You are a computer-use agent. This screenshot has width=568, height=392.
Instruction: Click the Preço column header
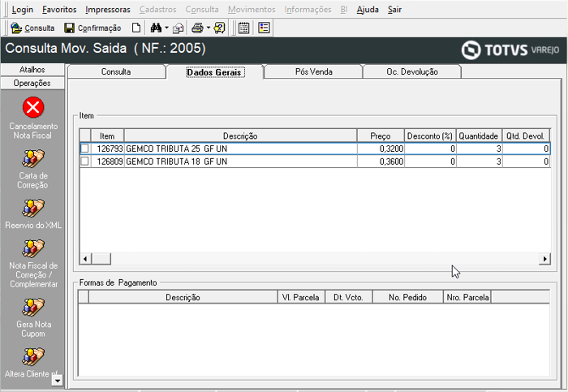[381, 136]
